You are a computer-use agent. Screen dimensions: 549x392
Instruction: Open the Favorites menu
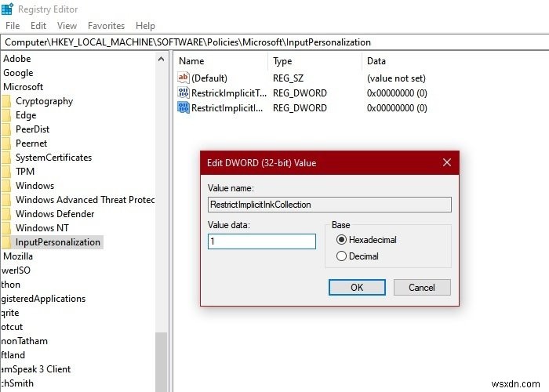click(106, 26)
